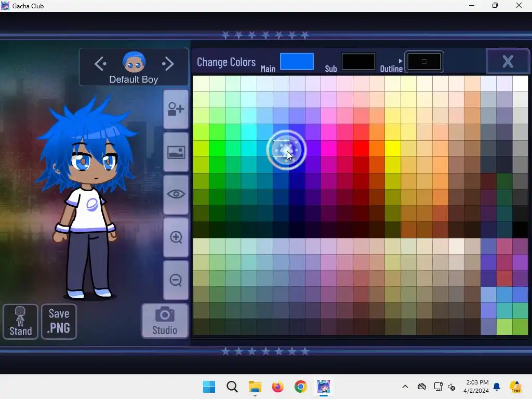Click the PRE badge icon in the tray

click(x=516, y=387)
